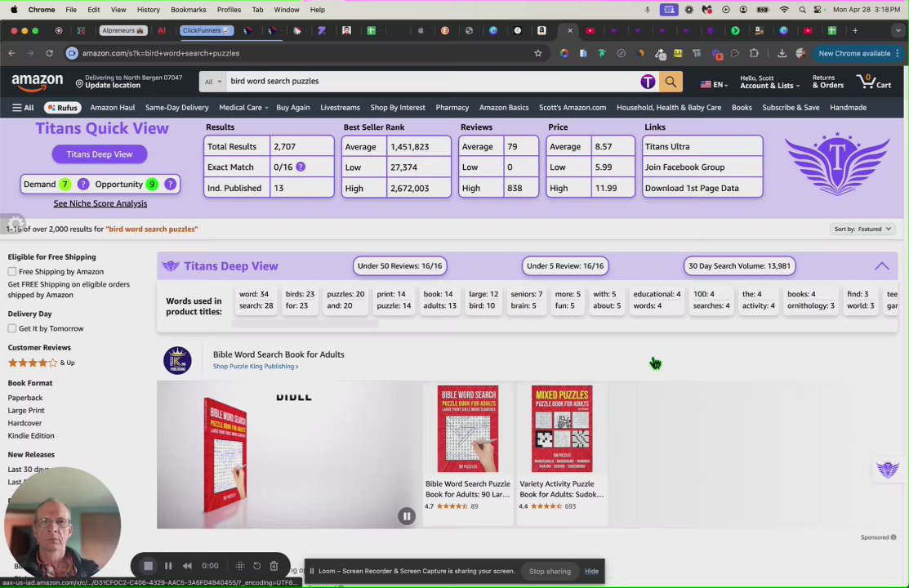
Task: Open Shop Puzzle King Publishing link
Action: [256, 367]
